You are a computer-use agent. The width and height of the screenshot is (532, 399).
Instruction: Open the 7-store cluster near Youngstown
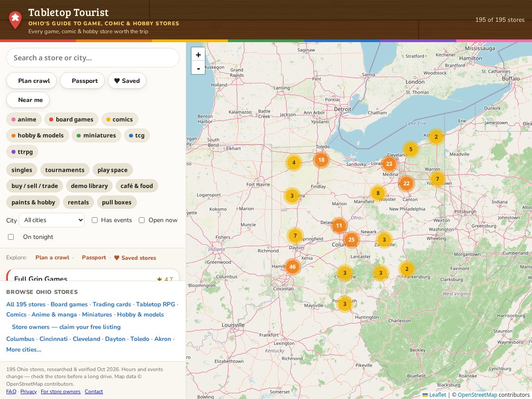coord(437,179)
